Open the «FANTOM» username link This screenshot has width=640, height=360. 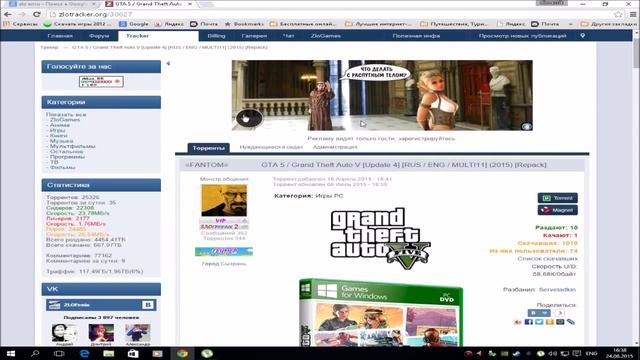(x=206, y=165)
